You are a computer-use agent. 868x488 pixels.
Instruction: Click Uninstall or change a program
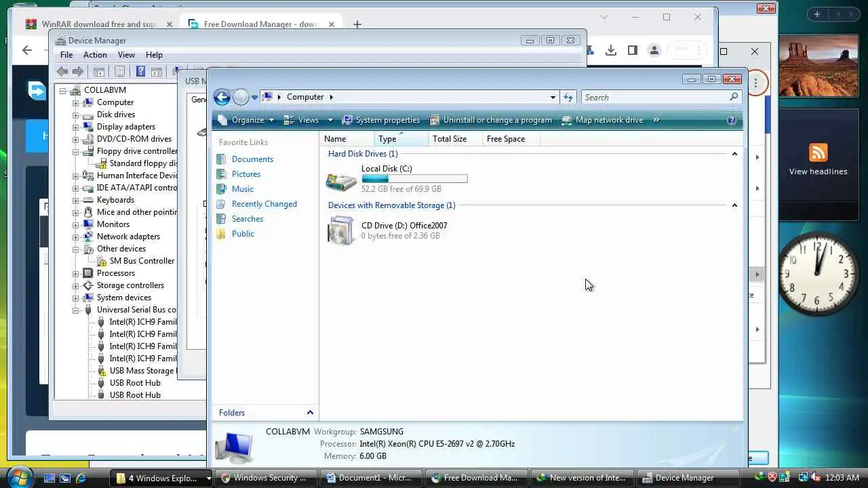pos(491,120)
